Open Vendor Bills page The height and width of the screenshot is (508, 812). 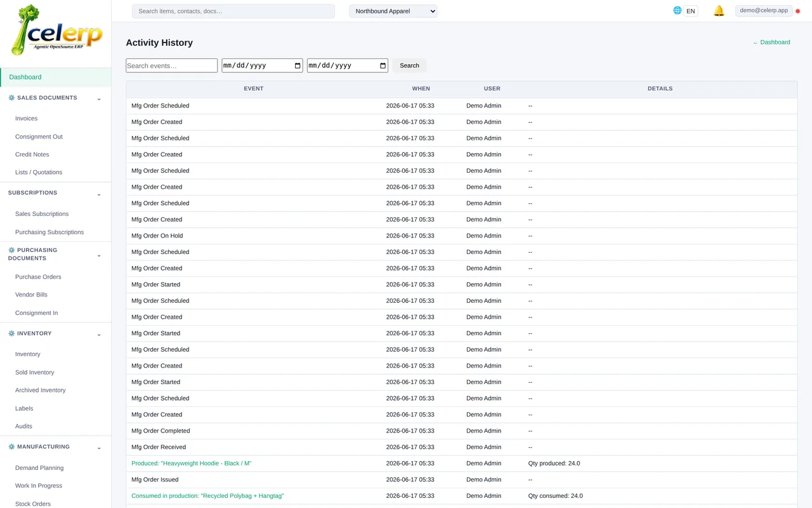(x=31, y=295)
